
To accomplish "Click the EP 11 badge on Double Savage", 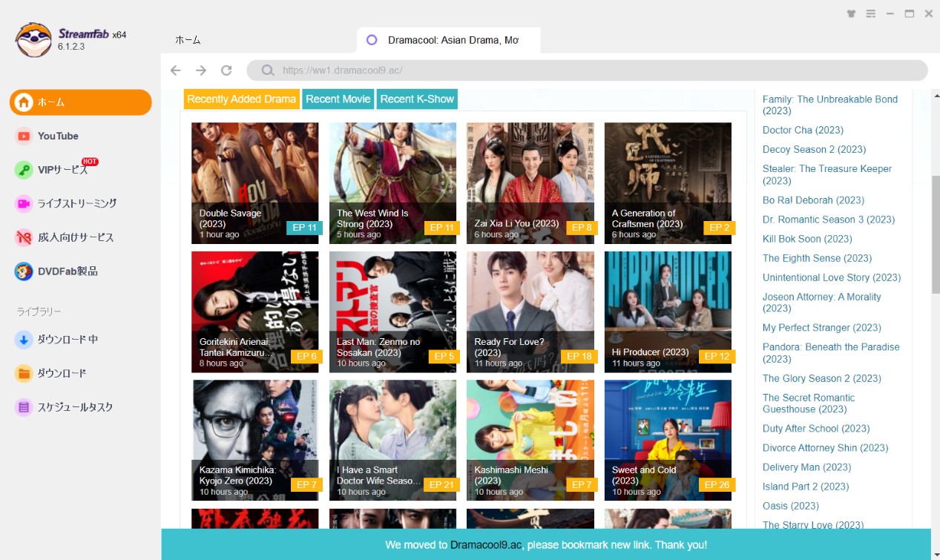I will (x=304, y=228).
